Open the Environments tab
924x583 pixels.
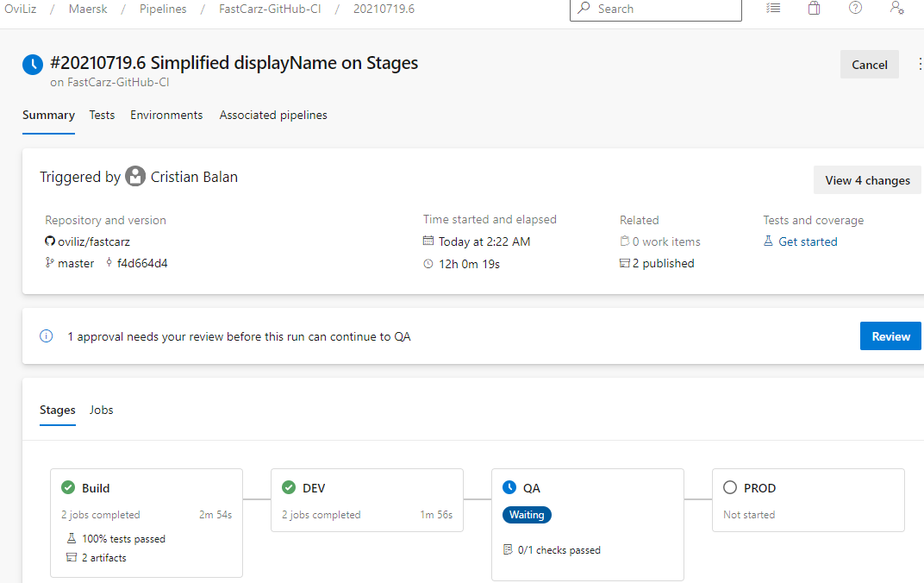[166, 115]
